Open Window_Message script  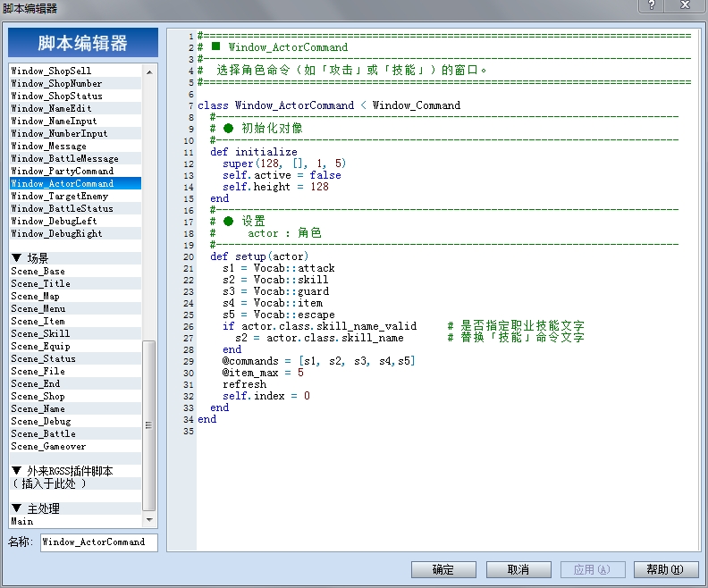75,146
